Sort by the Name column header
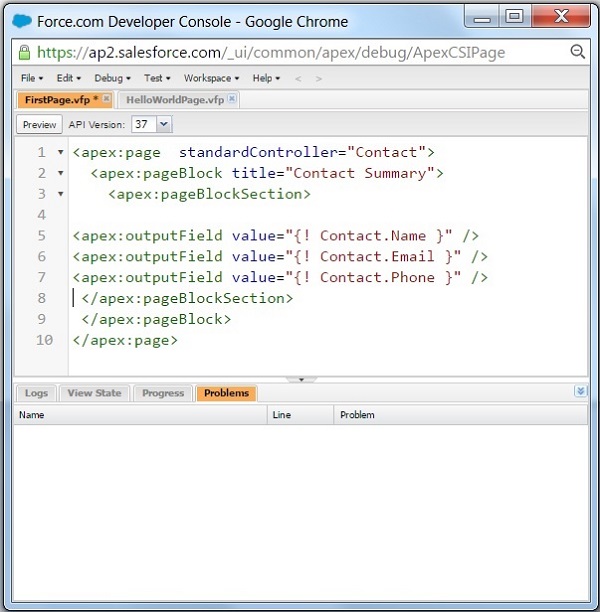The image size is (600, 612). point(141,415)
